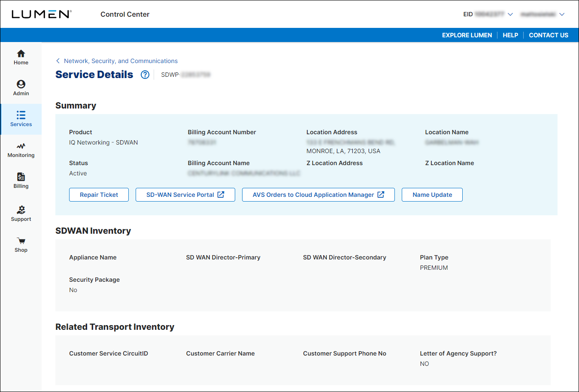Click the Z Location Address label
Image resolution: width=579 pixels, height=392 pixels.
(x=335, y=163)
